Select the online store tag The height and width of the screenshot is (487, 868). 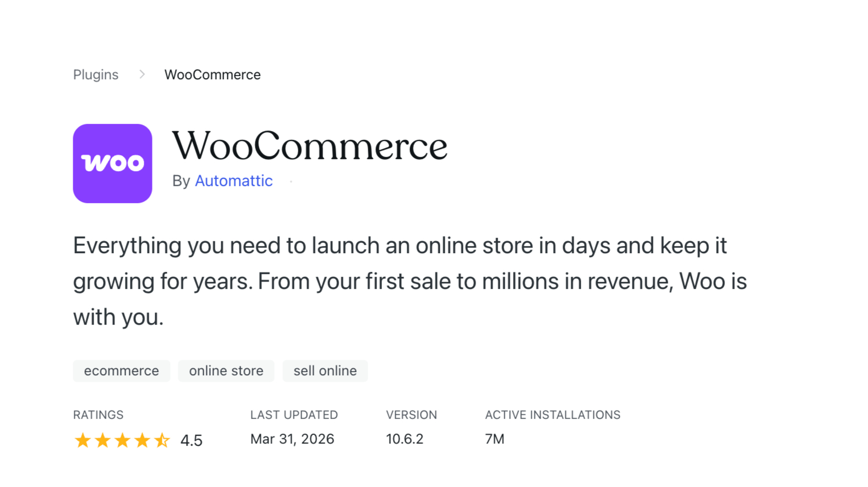click(x=226, y=371)
